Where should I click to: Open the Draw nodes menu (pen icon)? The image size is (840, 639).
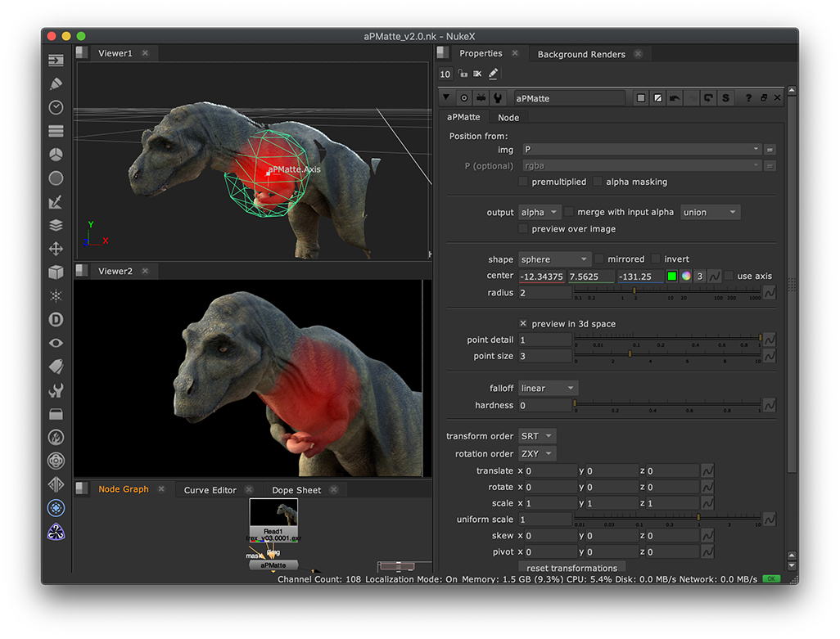click(x=56, y=83)
